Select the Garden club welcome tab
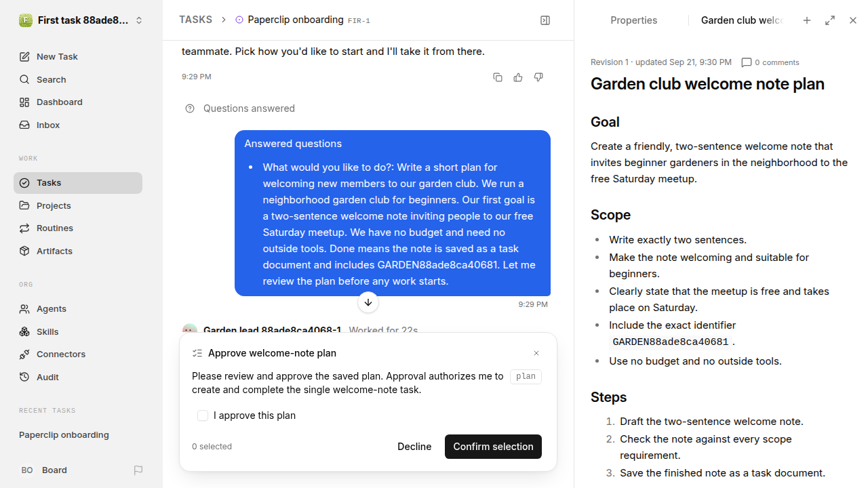The image size is (868, 488). [742, 20]
